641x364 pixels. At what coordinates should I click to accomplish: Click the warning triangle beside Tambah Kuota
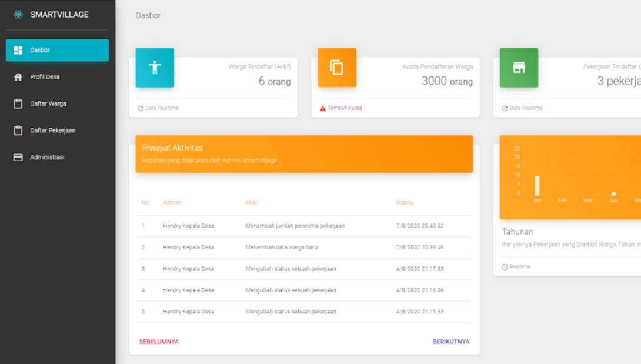pyautogui.click(x=322, y=108)
